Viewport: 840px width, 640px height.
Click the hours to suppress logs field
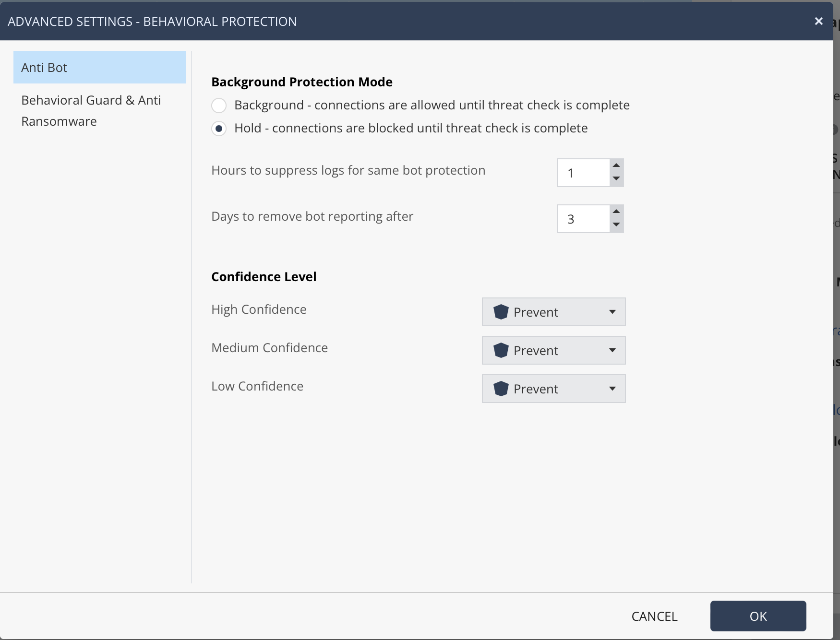click(x=583, y=173)
